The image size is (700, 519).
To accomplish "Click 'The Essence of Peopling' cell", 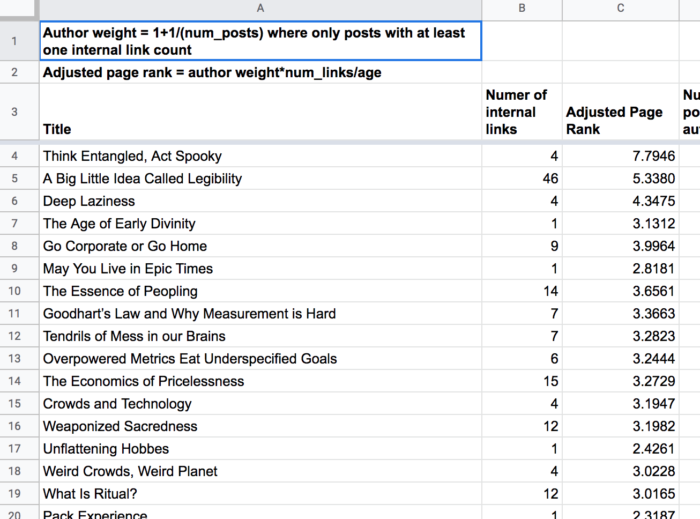I will (x=260, y=291).
